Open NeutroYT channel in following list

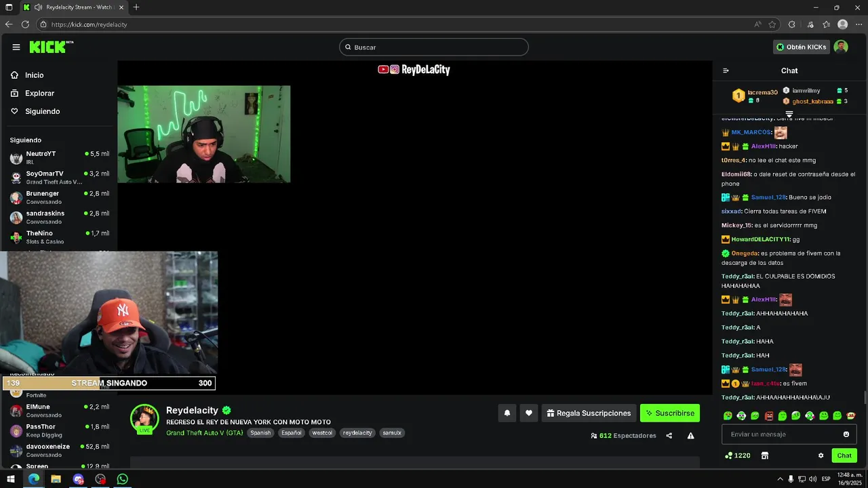click(x=60, y=157)
